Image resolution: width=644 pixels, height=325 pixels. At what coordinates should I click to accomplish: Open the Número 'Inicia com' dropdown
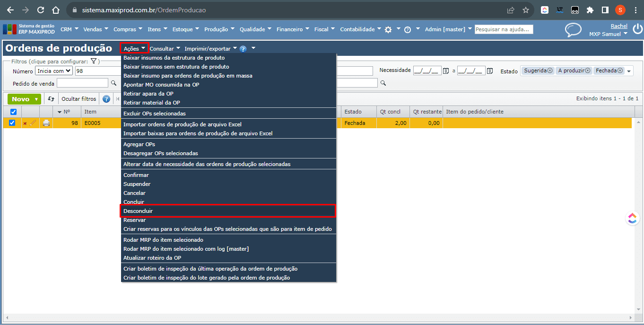pyautogui.click(x=54, y=70)
